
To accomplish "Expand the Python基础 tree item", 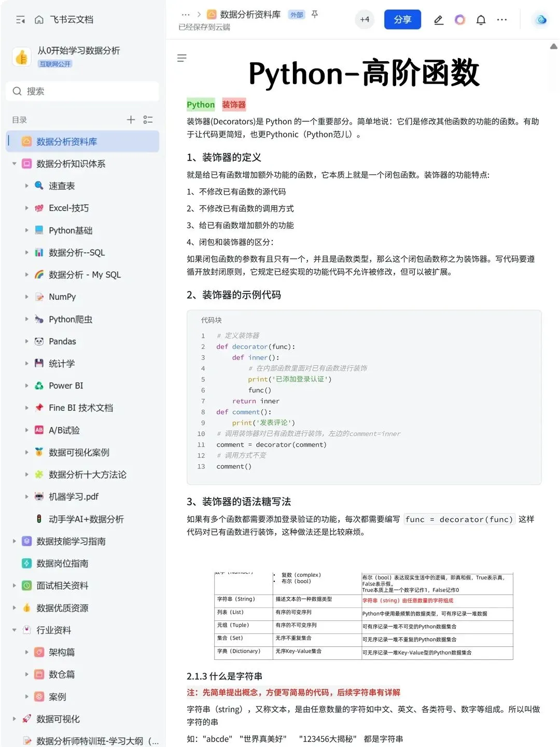I will [26, 230].
